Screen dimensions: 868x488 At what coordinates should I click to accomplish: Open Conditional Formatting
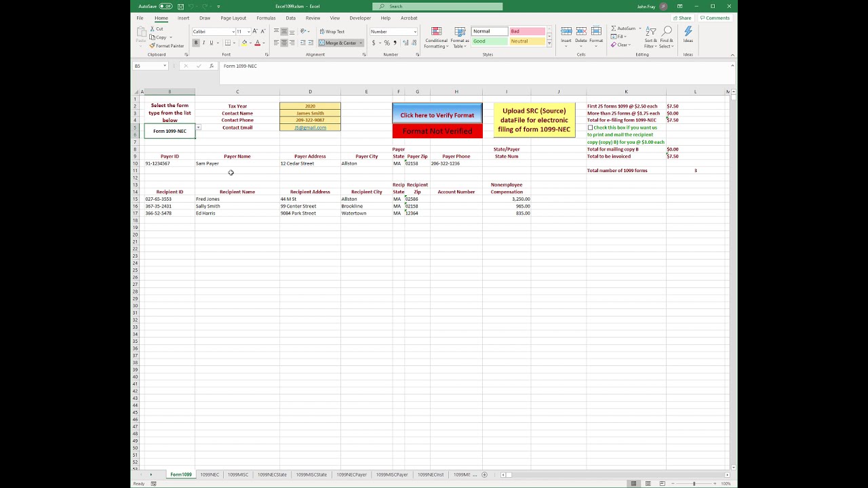(436, 37)
